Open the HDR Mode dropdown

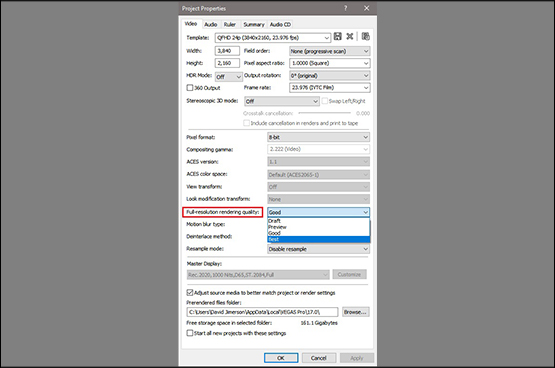(229, 76)
